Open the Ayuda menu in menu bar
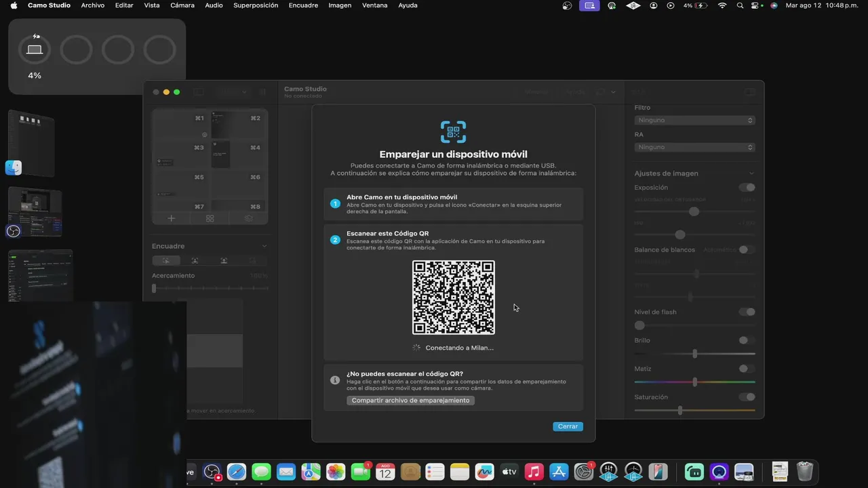The width and height of the screenshot is (868, 488). 408,5
